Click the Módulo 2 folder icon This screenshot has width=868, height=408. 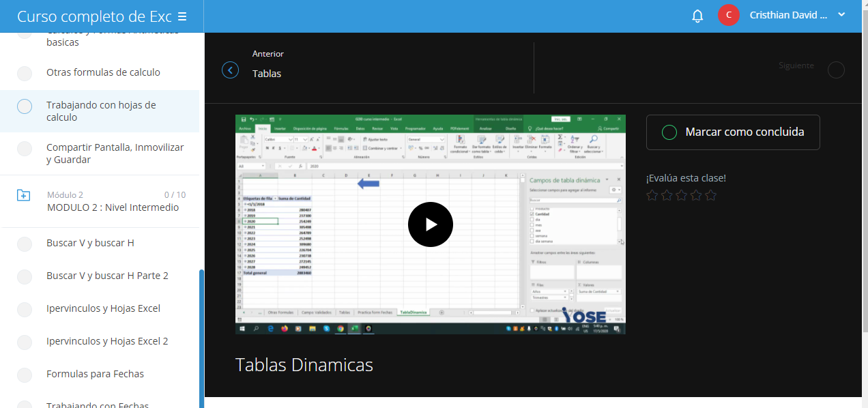[x=24, y=196]
